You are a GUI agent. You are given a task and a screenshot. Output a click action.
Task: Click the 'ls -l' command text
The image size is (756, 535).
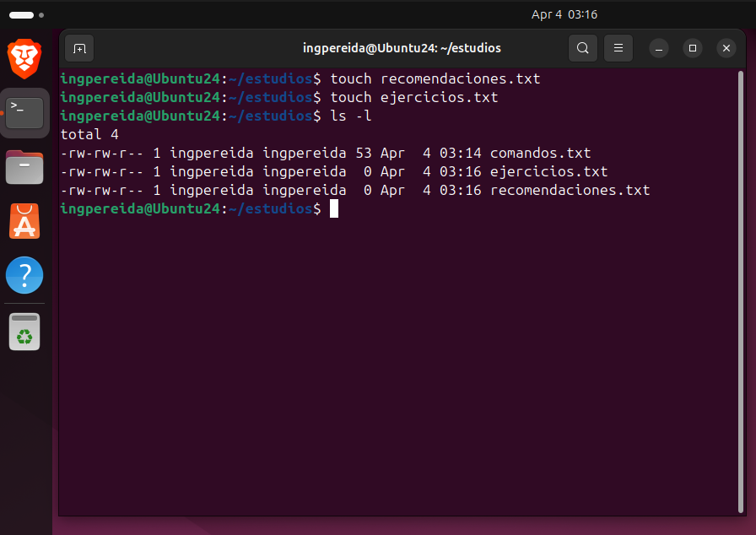point(351,116)
